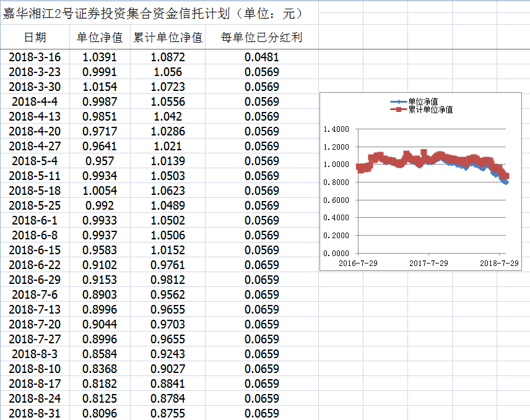The image size is (530, 420).
Task: Select cumulative value cell 0.9562
Action: (x=168, y=294)
